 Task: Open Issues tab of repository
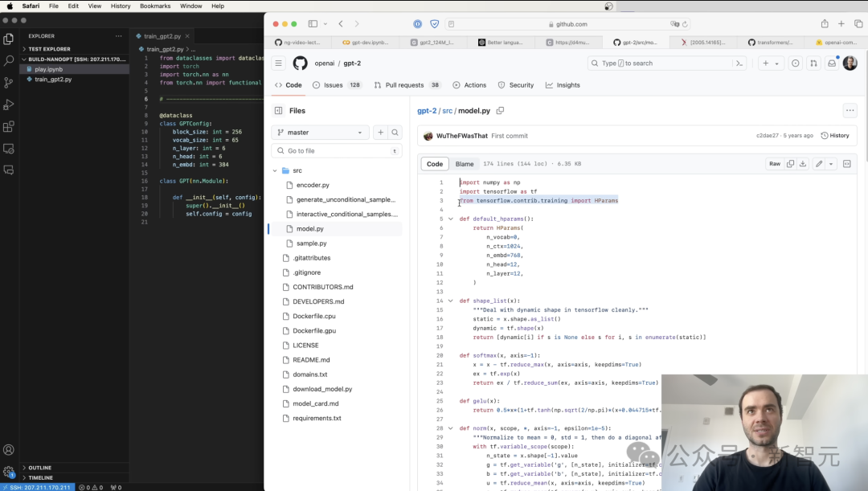(x=337, y=85)
